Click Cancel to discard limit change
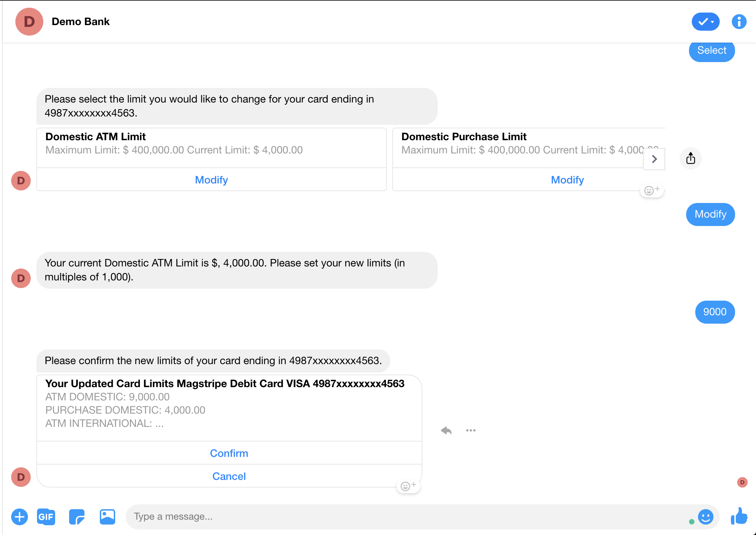 229,476
